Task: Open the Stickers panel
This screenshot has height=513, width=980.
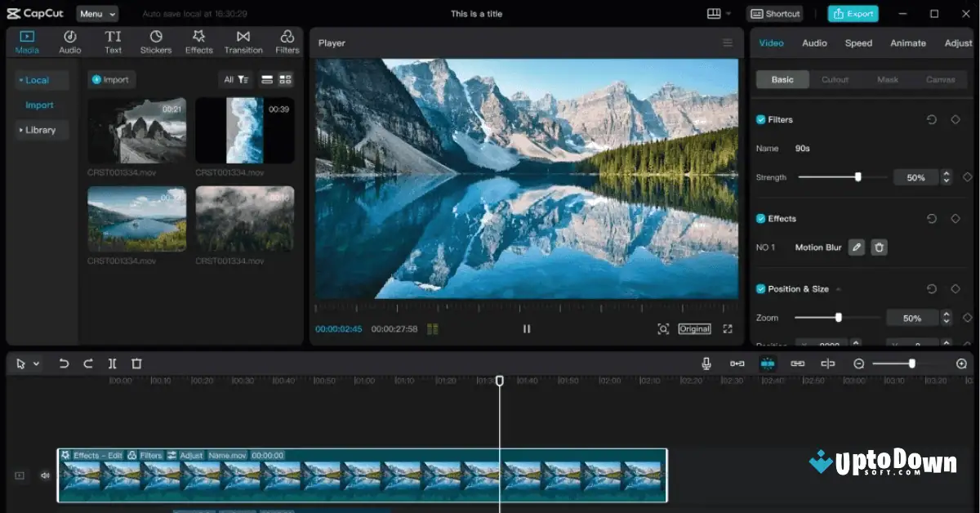Action: pyautogui.click(x=155, y=42)
